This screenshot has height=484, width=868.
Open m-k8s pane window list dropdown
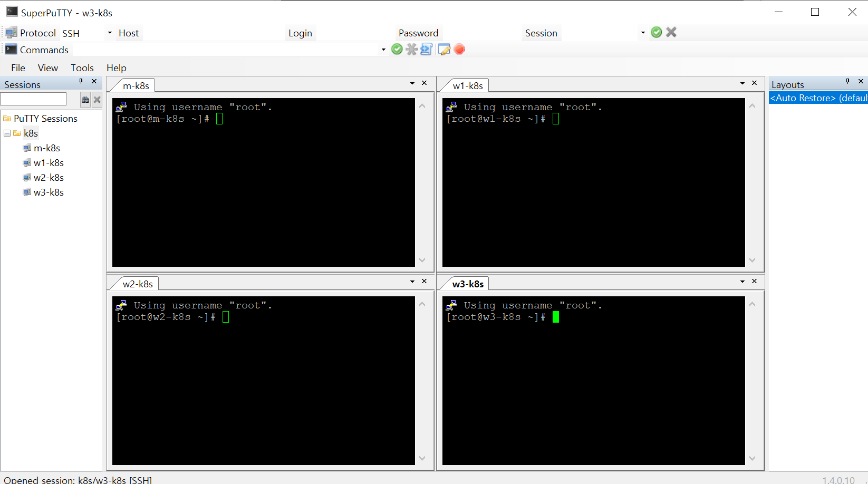tap(412, 83)
